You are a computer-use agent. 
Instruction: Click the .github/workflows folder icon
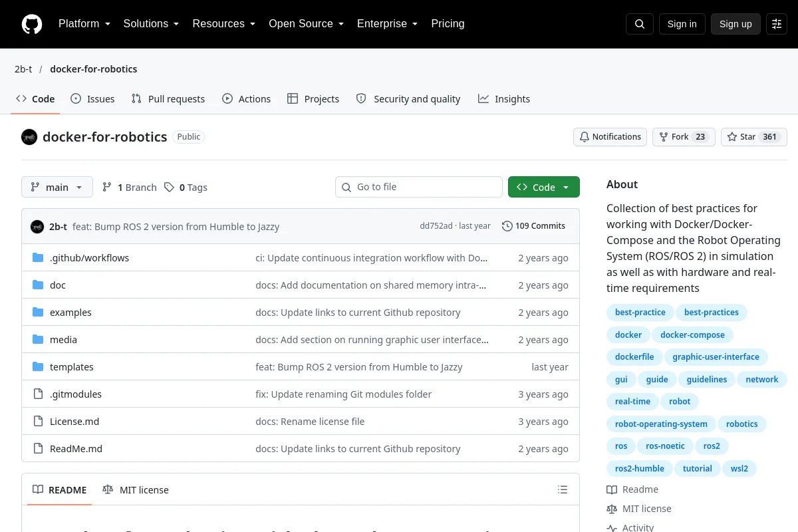click(x=38, y=258)
